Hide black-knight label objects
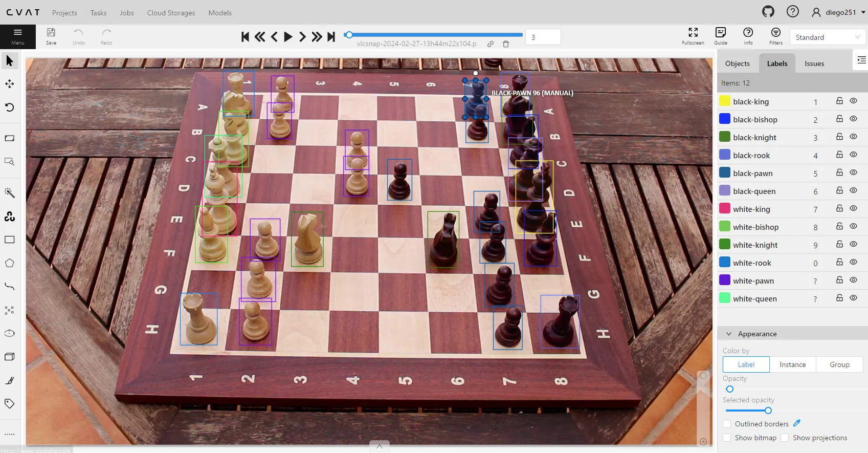The height and width of the screenshot is (453, 868). coord(854,137)
